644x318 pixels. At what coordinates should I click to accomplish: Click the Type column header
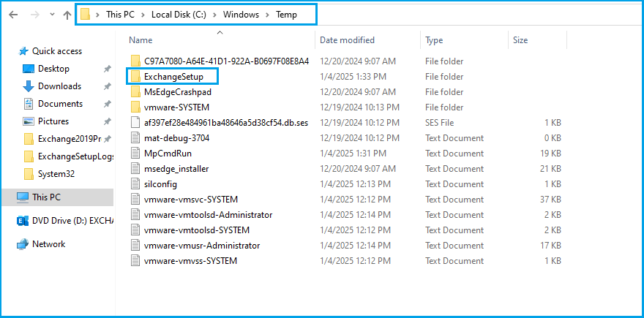coord(434,40)
